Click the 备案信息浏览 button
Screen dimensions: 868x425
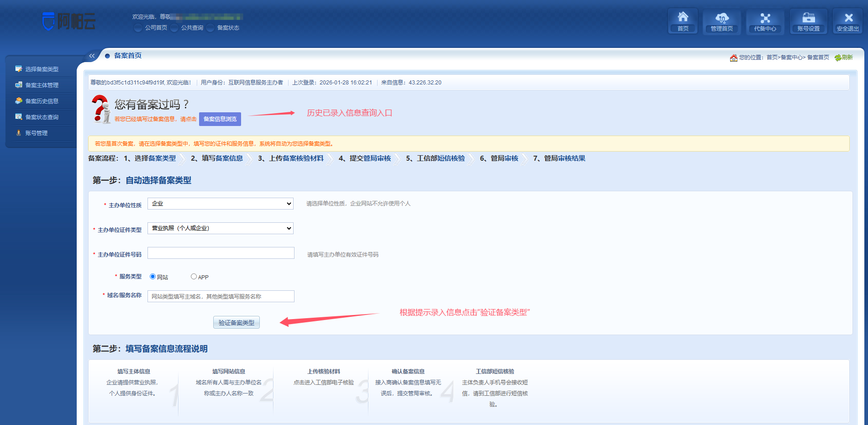[220, 119]
